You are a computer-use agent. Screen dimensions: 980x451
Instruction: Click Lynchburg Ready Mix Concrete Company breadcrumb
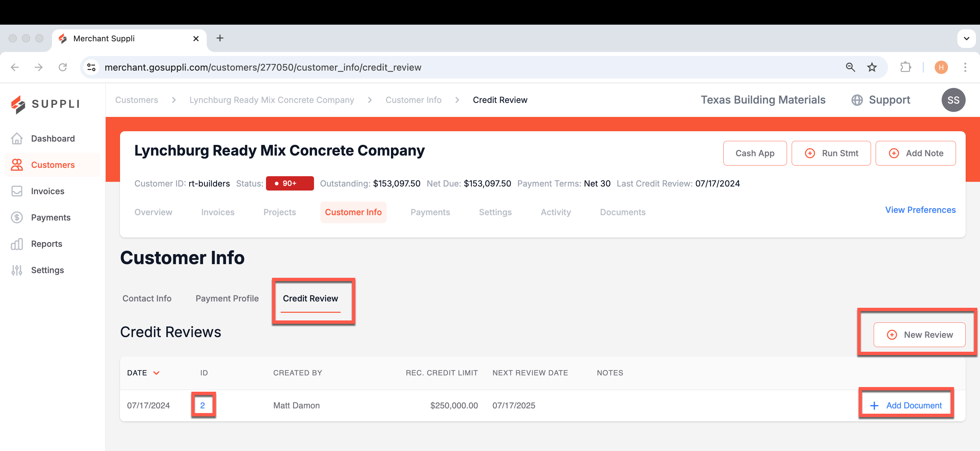pos(272,100)
